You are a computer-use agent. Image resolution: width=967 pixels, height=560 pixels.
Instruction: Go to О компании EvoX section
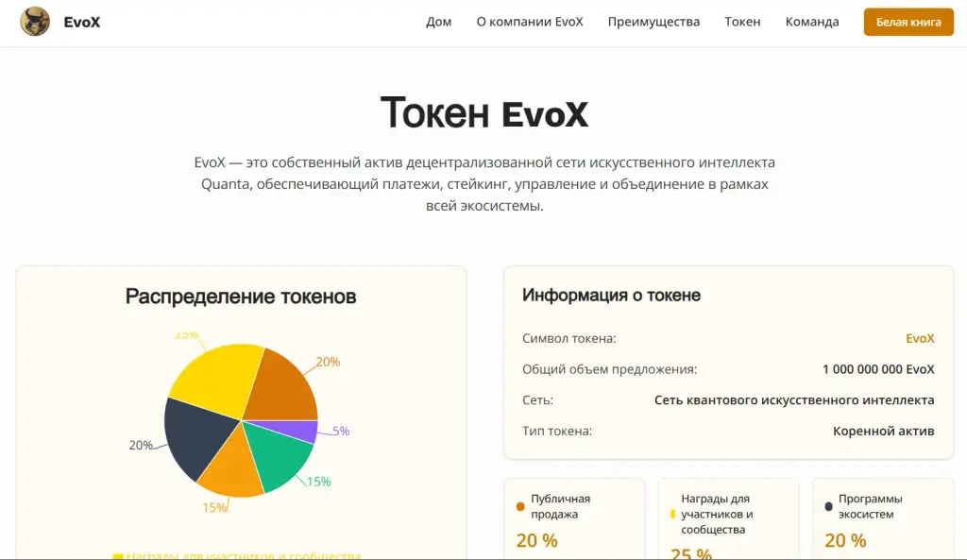[530, 22]
